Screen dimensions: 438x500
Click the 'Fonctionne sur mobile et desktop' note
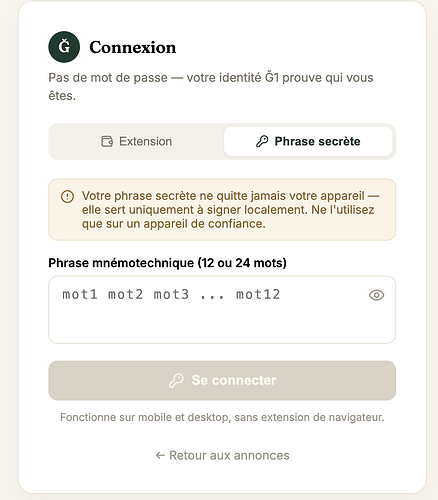(222, 417)
